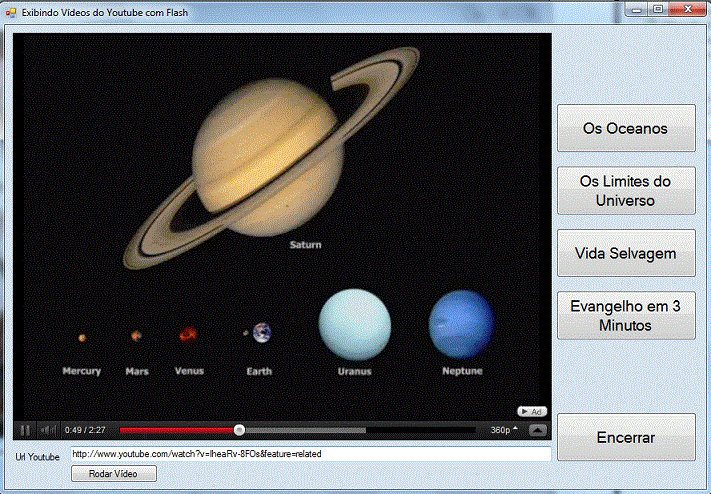Click the Venus label in the video
The width and height of the screenshot is (711, 494).
(x=189, y=371)
